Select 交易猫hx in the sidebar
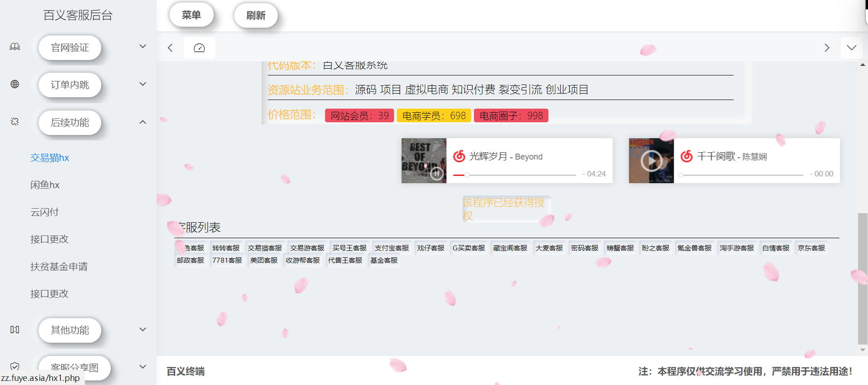The width and height of the screenshot is (868, 385). pyautogui.click(x=49, y=158)
